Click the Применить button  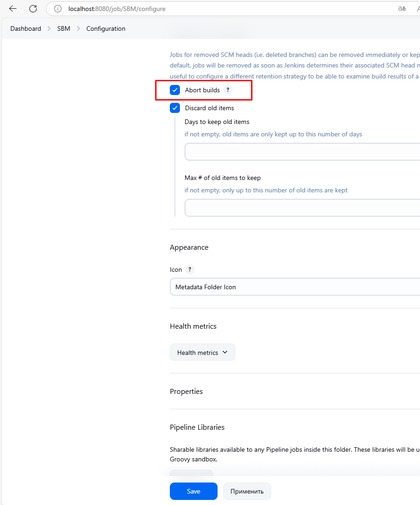click(x=247, y=491)
